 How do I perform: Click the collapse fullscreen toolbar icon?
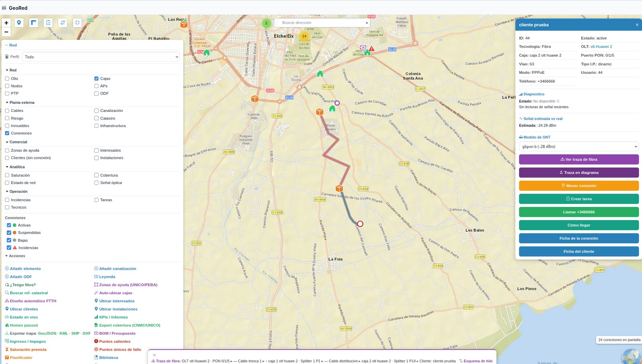[x=77, y=23]
